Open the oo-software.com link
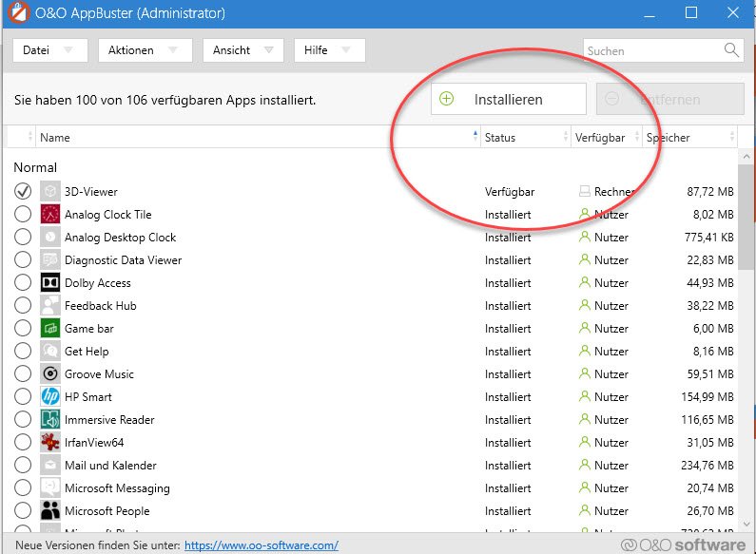Viewport: 756px width, 554px height. 262,545
